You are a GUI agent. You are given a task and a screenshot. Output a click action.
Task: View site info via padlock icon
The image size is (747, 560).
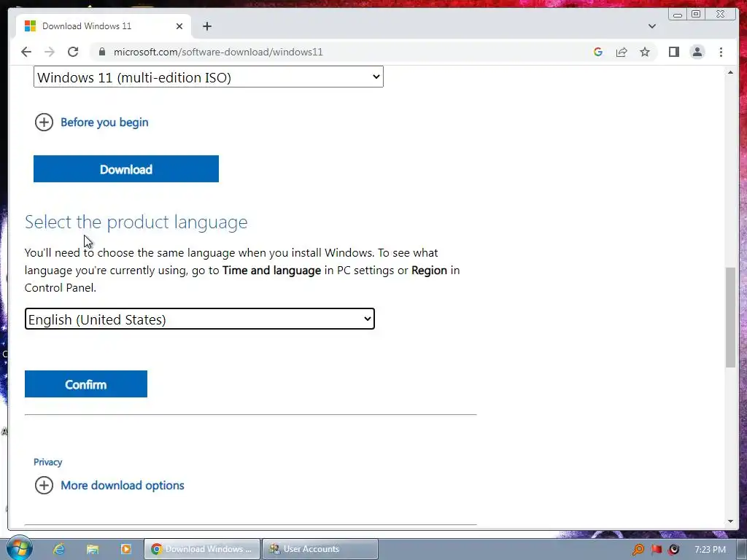[x=102, y=52]
